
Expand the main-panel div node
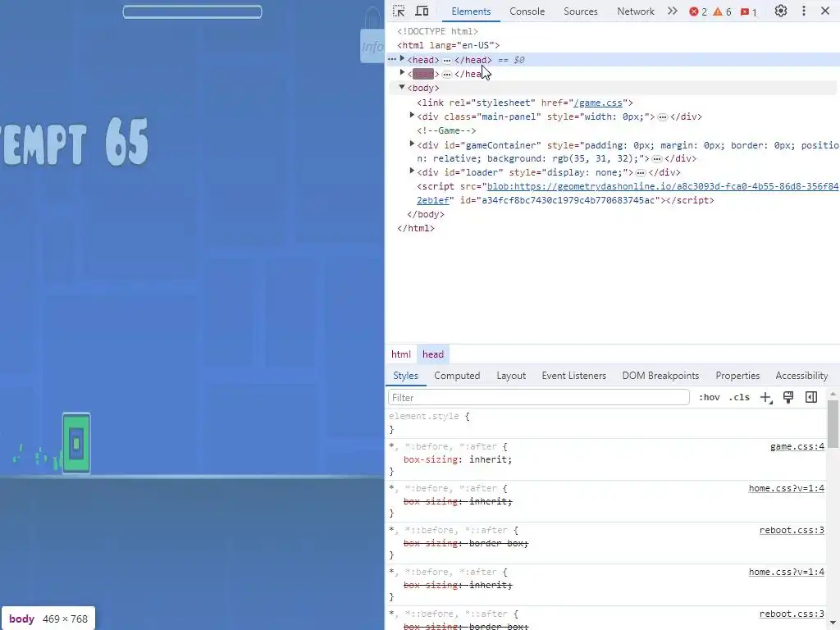pyautogui.click(x=412, y=115)
